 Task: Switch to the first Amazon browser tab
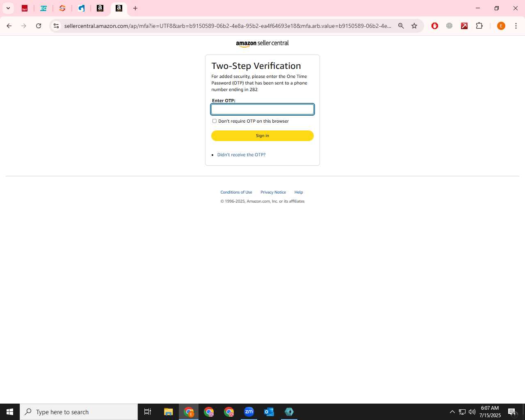[100, 8]
